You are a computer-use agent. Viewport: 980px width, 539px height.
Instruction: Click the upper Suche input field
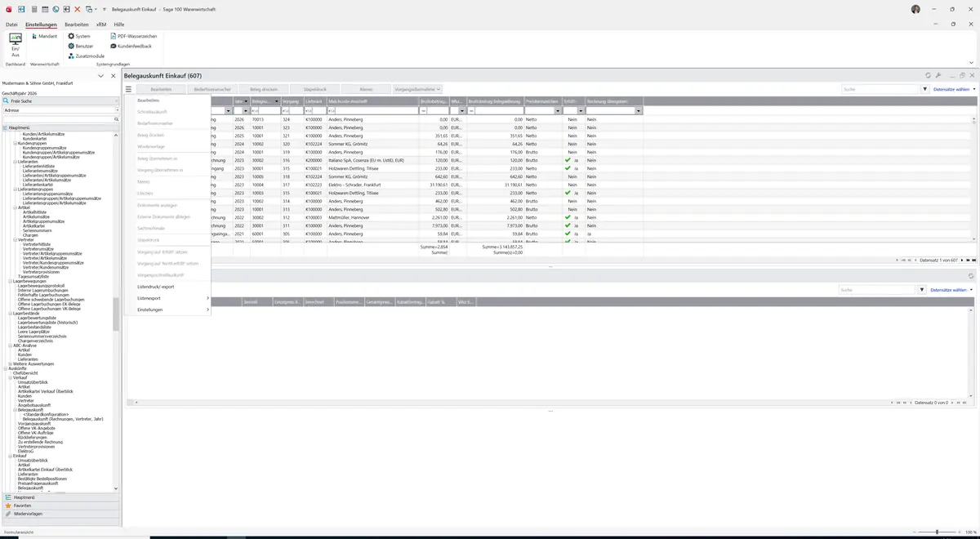click(x=880, y=89)
